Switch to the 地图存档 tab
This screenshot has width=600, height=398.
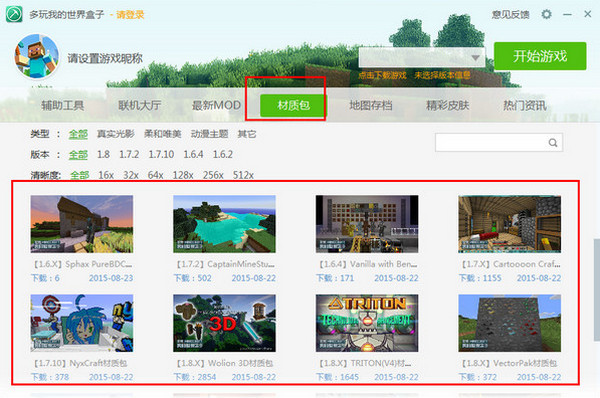pos(370,105)
